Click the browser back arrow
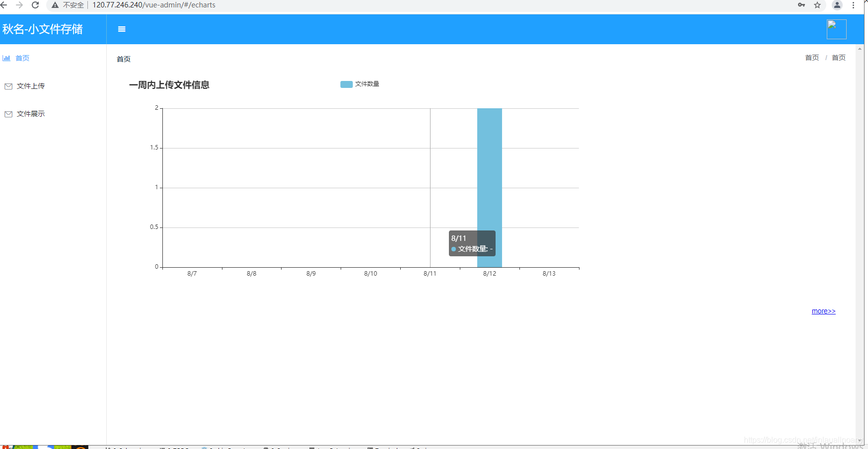The width and height of the screenshot is (868, 449). pyautogui.click(x=4, y=5)
